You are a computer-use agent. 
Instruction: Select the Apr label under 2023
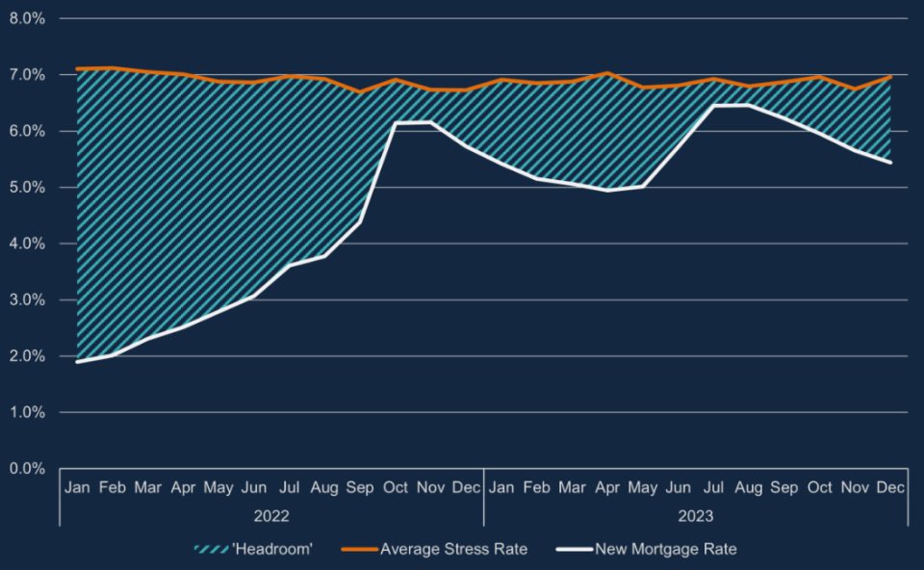[x=607, y=488]
